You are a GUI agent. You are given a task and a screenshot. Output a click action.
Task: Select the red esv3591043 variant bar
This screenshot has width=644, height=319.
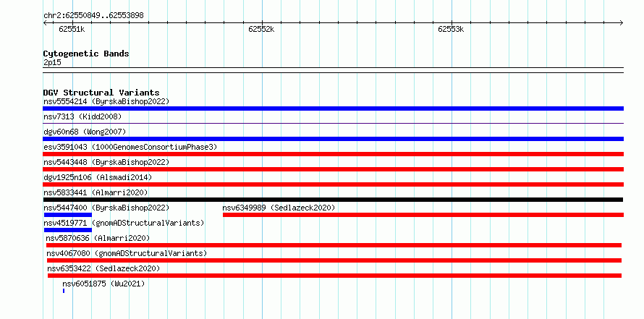(333, 154)
